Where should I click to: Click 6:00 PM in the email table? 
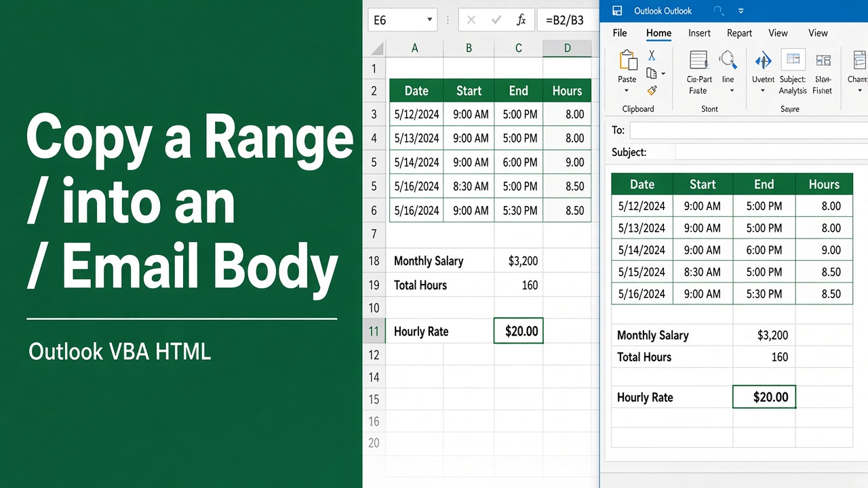coord(764,250)
